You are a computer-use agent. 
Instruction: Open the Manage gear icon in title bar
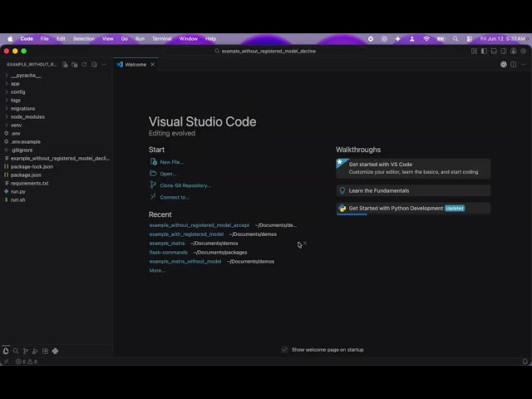tap(523, 51)
